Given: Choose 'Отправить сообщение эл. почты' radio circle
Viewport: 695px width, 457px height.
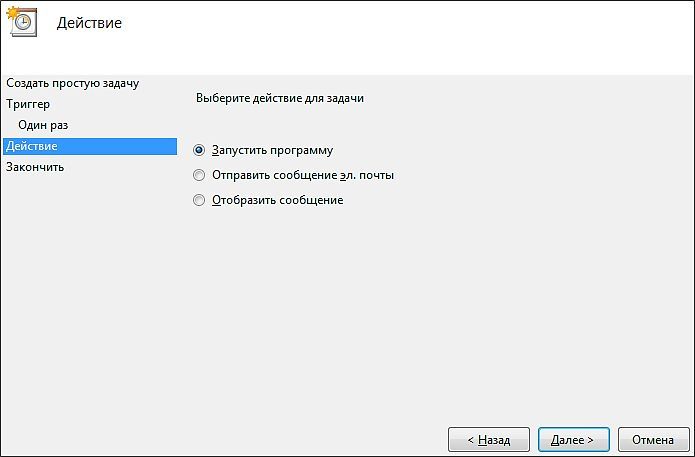Looking at the screenshot, I should pos(199,175).
